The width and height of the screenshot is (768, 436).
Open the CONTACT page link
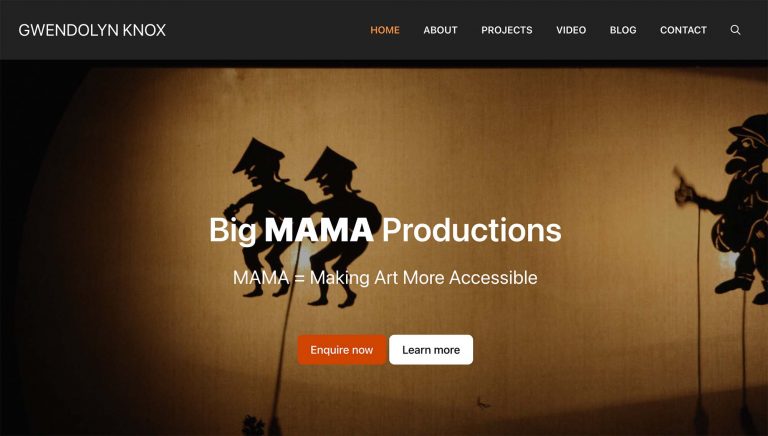(683, 30)
